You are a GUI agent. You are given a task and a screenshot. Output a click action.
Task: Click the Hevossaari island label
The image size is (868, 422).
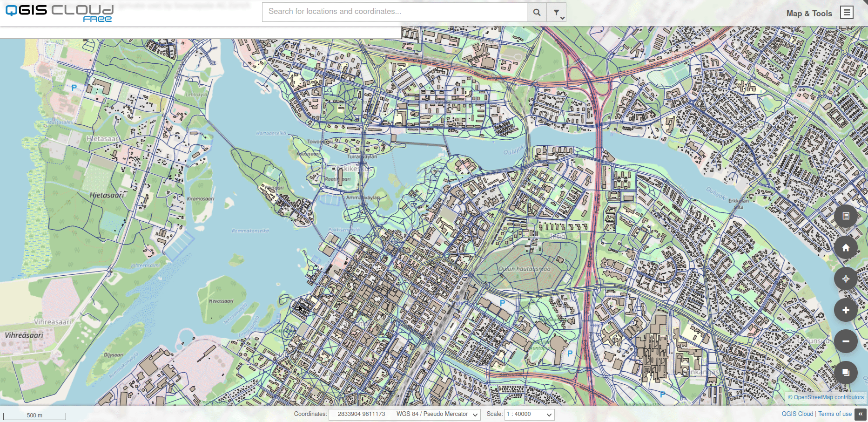point(221,301)
